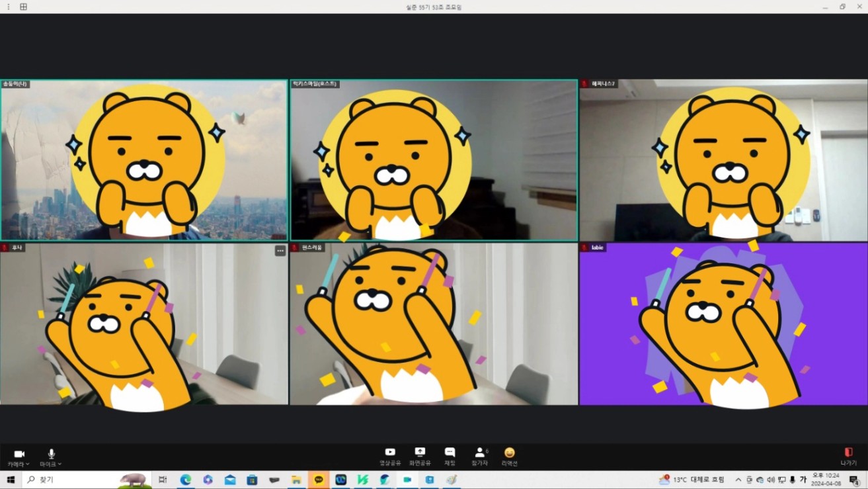868x489 pixels.
Task: Open File Explorer on the taskbar
Action: 296,480
